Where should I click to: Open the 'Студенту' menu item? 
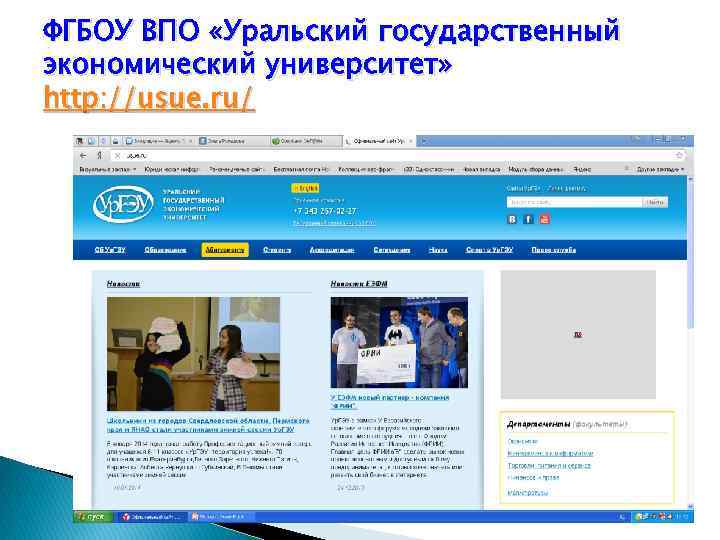[x=277, y=250]
